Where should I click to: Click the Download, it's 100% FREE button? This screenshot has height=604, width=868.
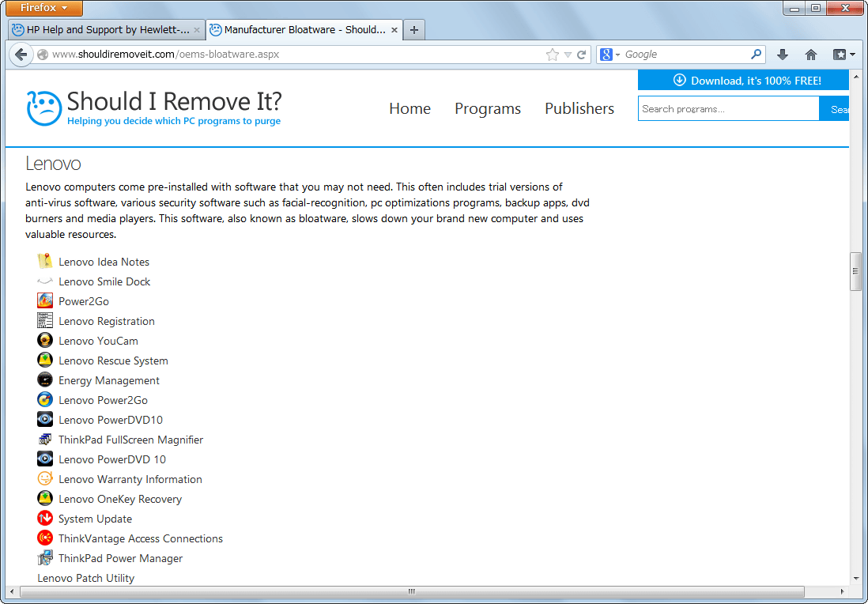click(x=743, y=81)
